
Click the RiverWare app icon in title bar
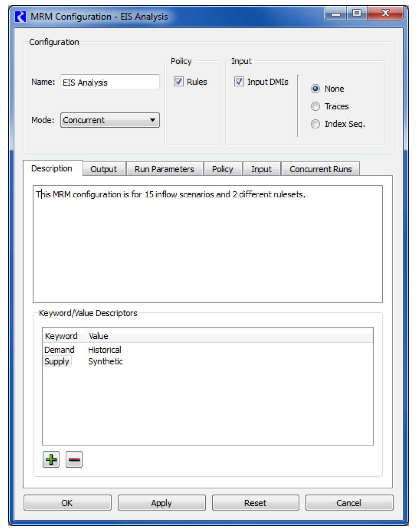tap(21, 16)
